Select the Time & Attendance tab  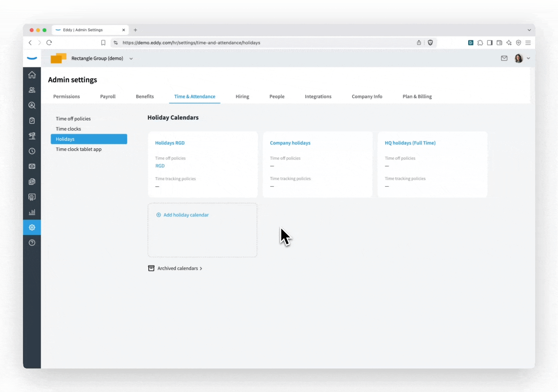click(195, 96)
